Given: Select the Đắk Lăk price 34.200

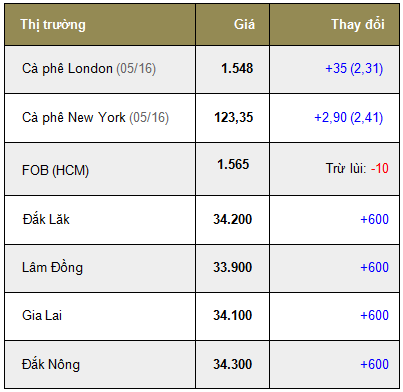Looking at the screenshot, I should tap(233, 219).
